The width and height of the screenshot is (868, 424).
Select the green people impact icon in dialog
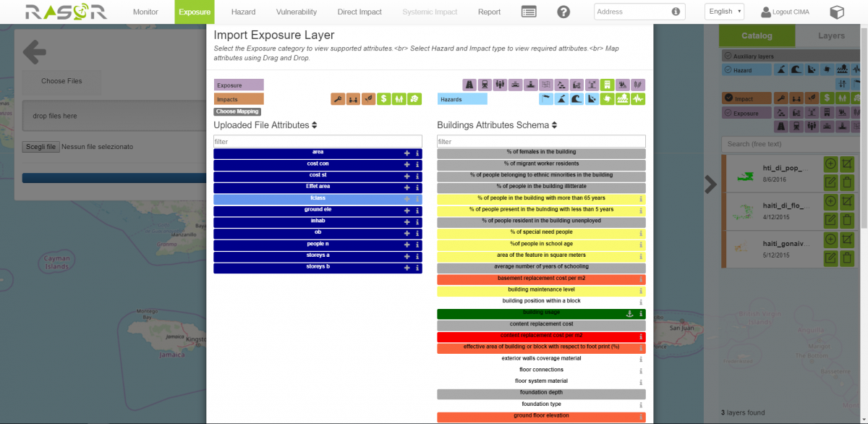[399, 99]
